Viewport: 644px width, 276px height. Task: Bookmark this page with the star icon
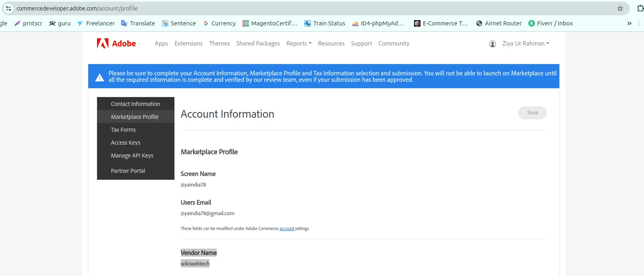[x=620, y=8]
